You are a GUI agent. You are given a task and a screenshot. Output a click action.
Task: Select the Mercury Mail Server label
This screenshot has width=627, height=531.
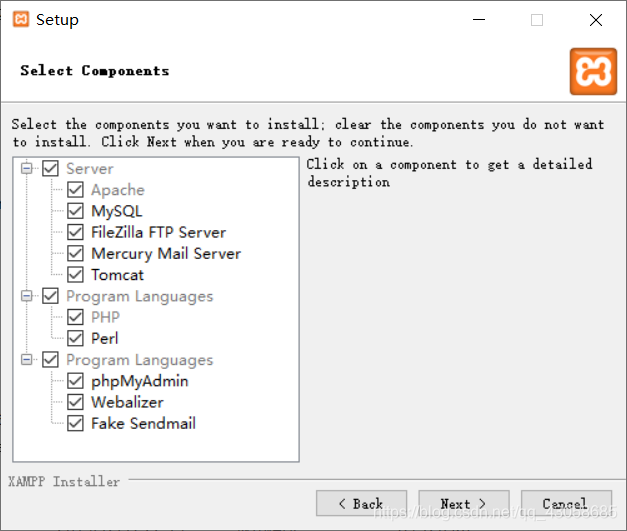coord(166,254)
